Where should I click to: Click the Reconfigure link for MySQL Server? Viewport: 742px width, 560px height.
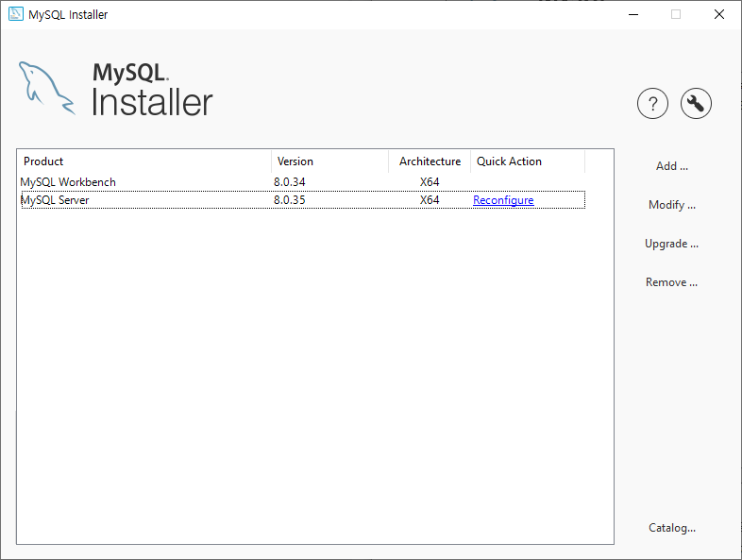click(503, 200)
